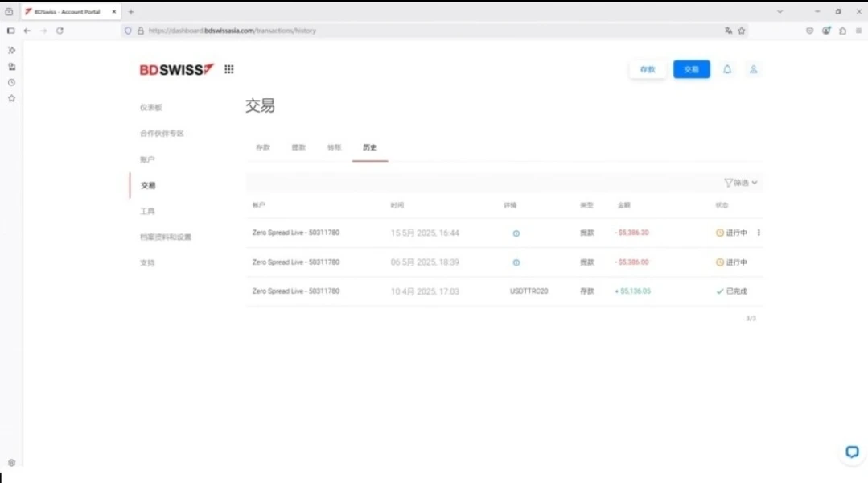
Task: Select the 转账 tab
Action: pos(334,147)
